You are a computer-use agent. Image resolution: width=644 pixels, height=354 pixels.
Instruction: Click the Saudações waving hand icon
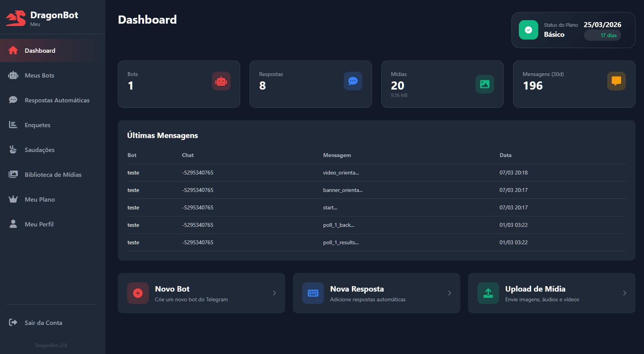pos(13,150)
